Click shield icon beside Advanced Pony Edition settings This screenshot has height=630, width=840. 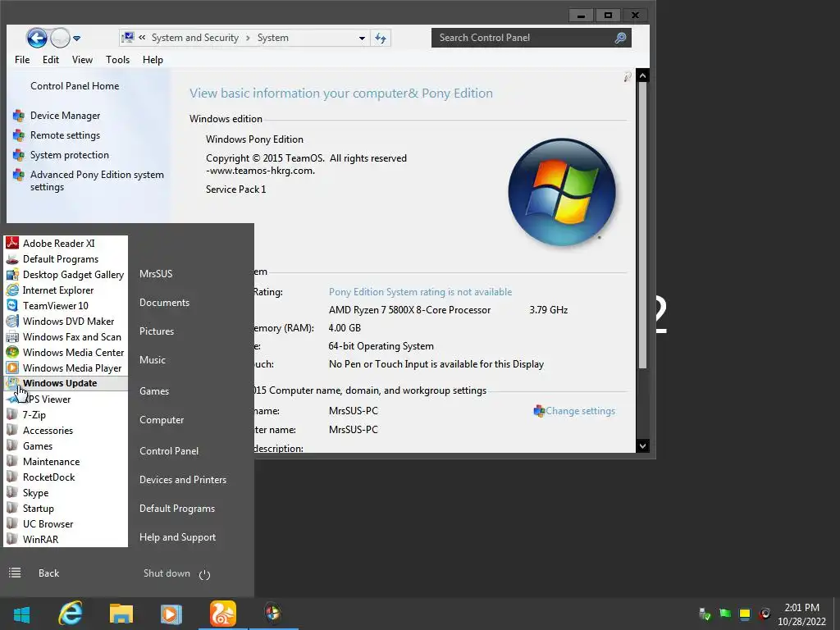coord(19,176)
